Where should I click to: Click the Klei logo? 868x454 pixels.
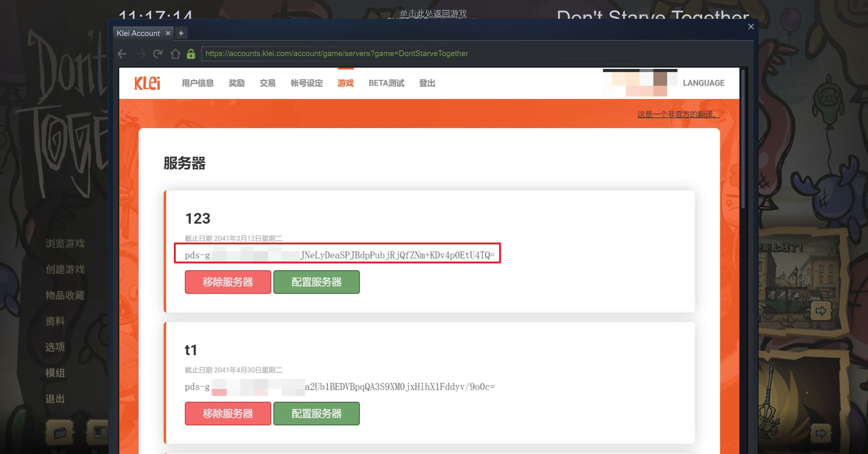click(x=147, y=83)
